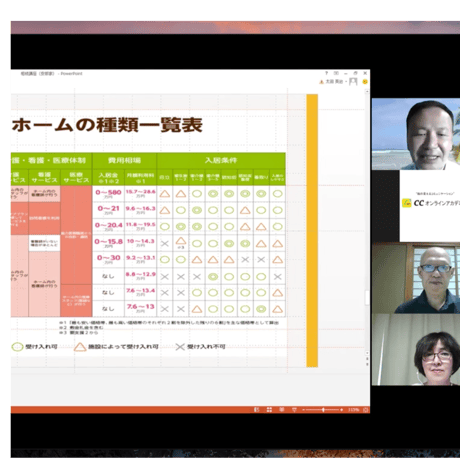Image resolution: width=460 pixels, height=460 pixels.
Task: Select top participant video with beach background
Action: click(x=416, y=134)
